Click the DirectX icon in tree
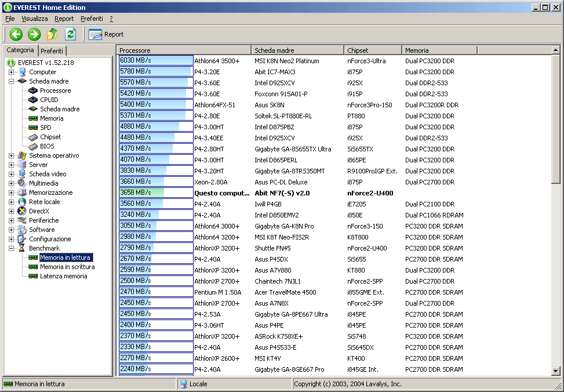Screen dimensions: 564x392 [x=22, y=211]
